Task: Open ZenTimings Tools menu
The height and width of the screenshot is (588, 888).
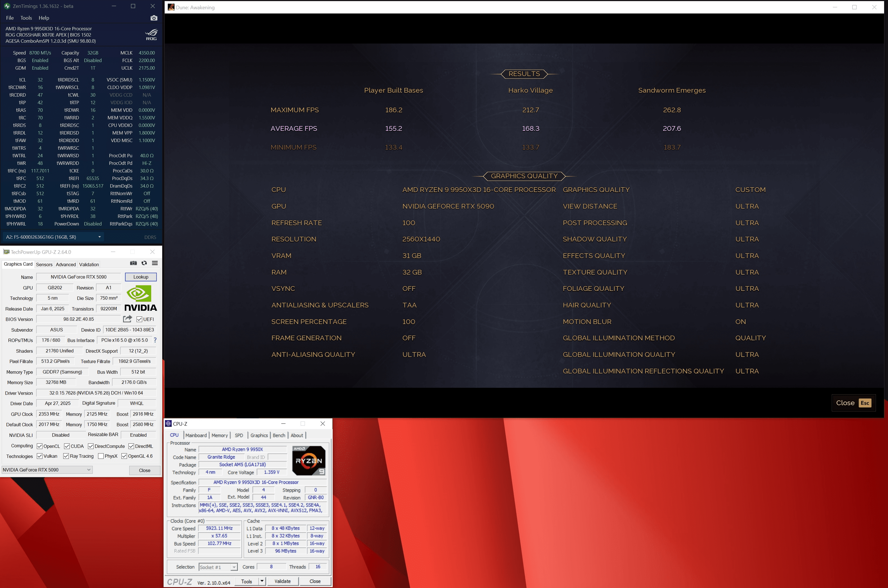Action: pyautogui.click(x=26, y=18)
